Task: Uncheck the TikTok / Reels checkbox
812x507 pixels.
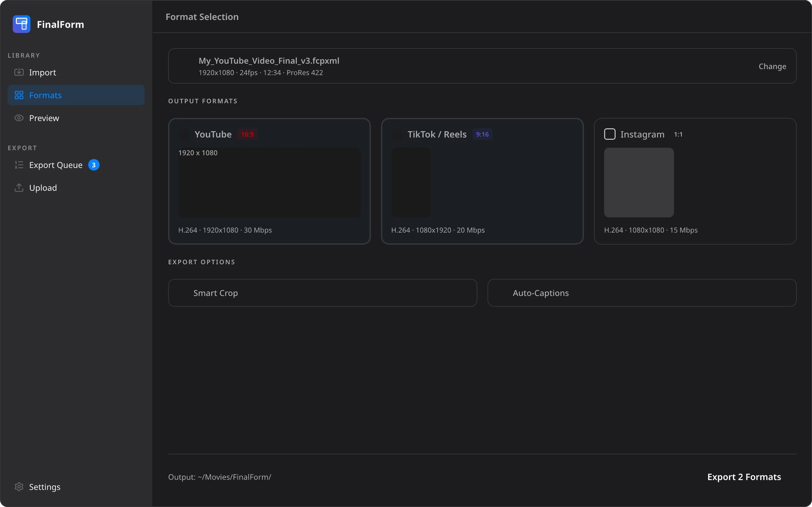Action: pyautogui.click(x=397, y=134)
